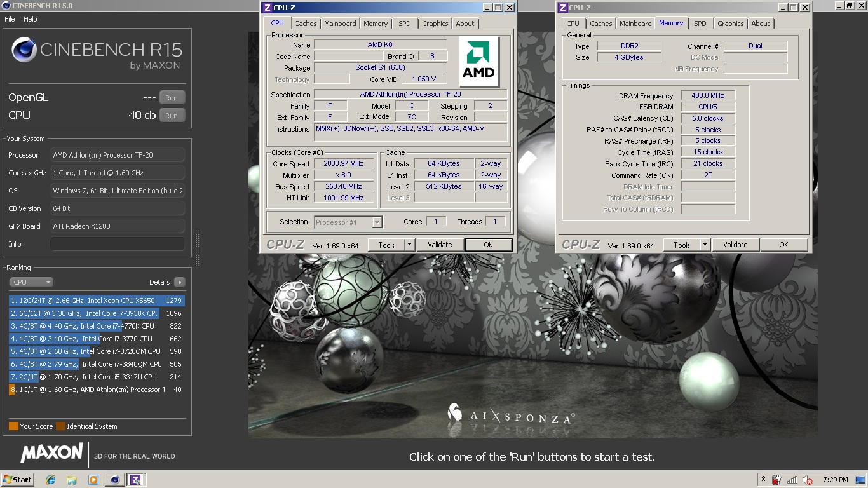Switch to CPU tab in right CPU-Z
This screenshot has height=488, width=868.
[x=573, y=24]
